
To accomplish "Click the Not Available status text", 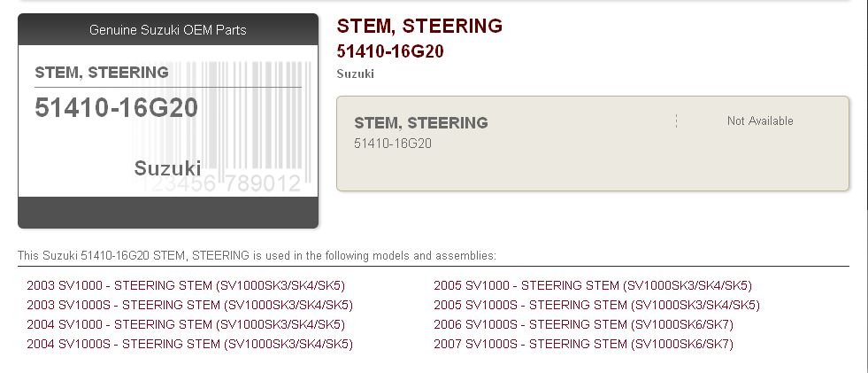I will tap(760, 120).
